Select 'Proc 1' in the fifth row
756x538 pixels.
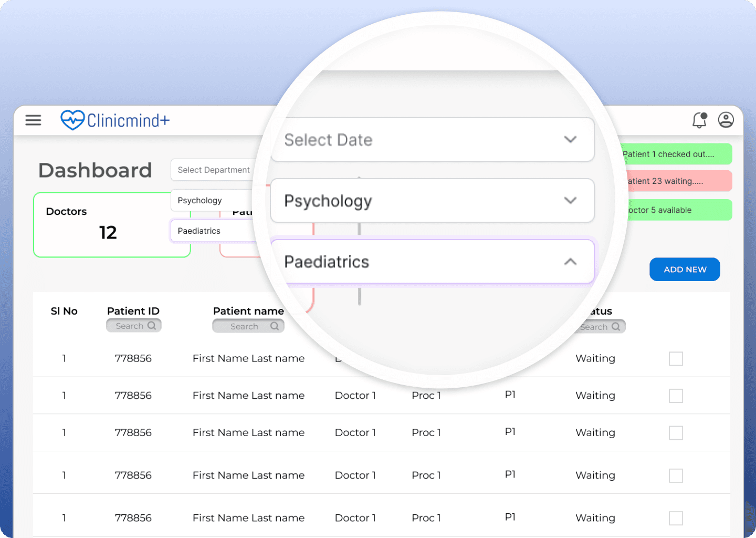click(x=426, y=518)
